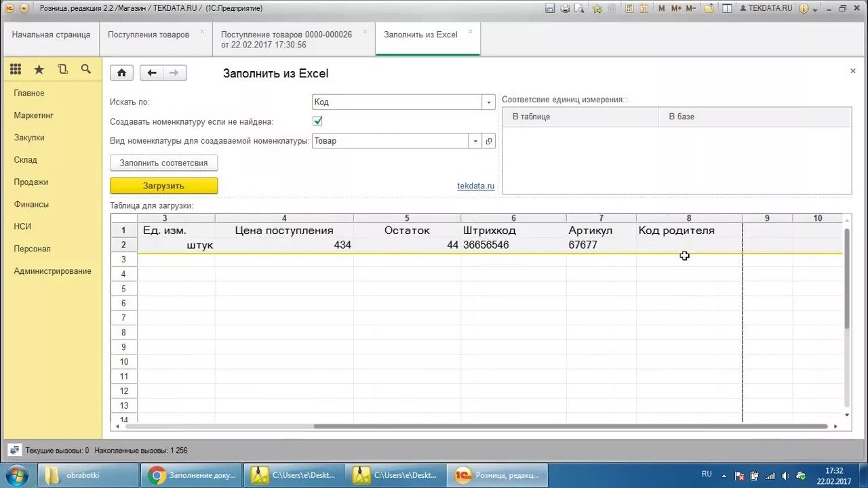Screen dimensions: 868x488
Task: Click row header 2 in spreadsheet
Action: [x=124, y=245]
